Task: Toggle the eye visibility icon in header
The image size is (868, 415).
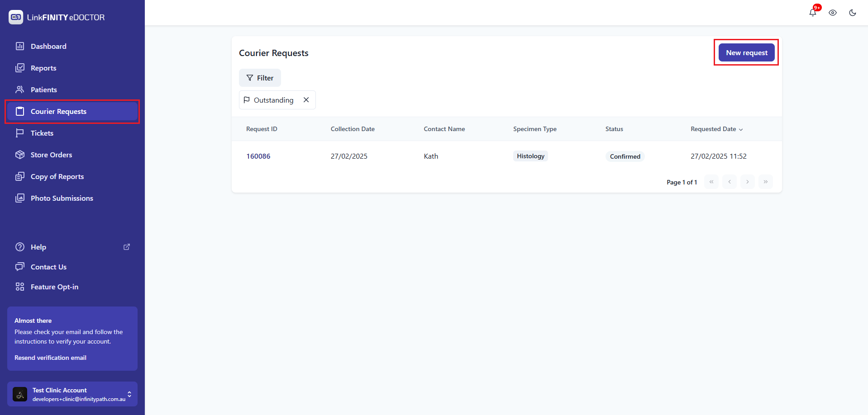Action: point(832,13)
